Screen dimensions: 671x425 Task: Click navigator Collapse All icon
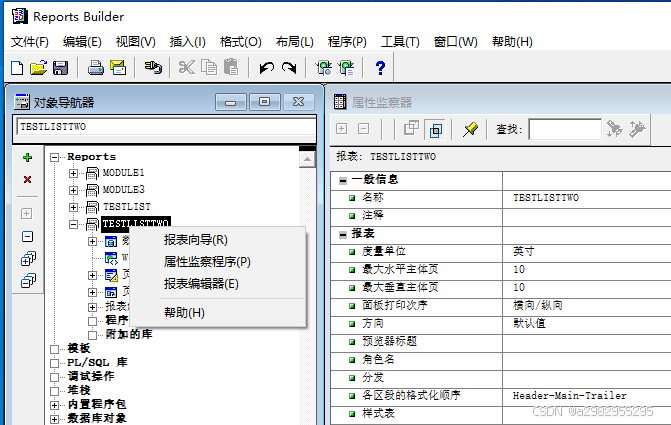pyautogui.click(x=28, y=281)
